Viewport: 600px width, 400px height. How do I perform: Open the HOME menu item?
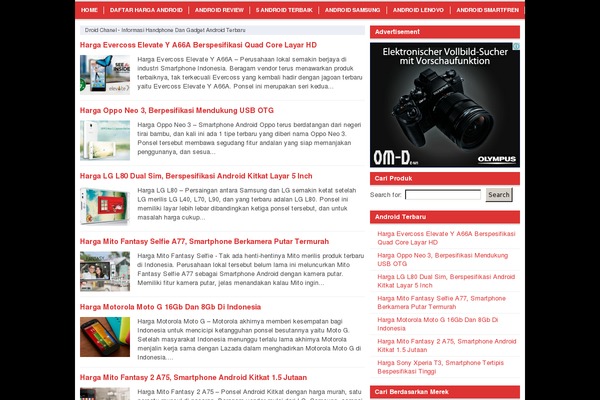[x=89, y=10]
